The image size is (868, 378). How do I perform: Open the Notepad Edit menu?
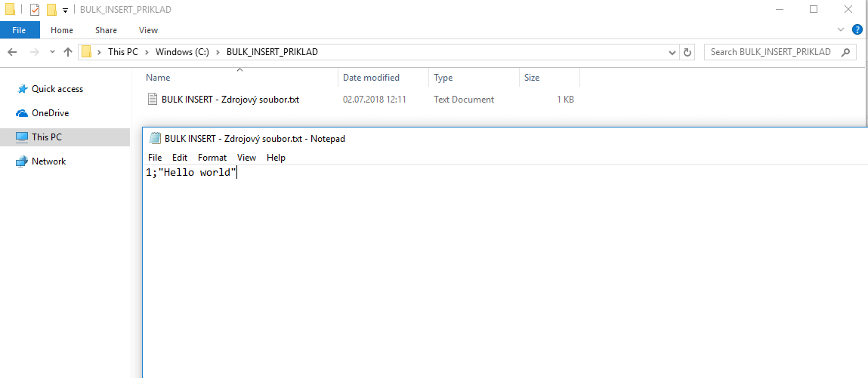tap(179, 158)
